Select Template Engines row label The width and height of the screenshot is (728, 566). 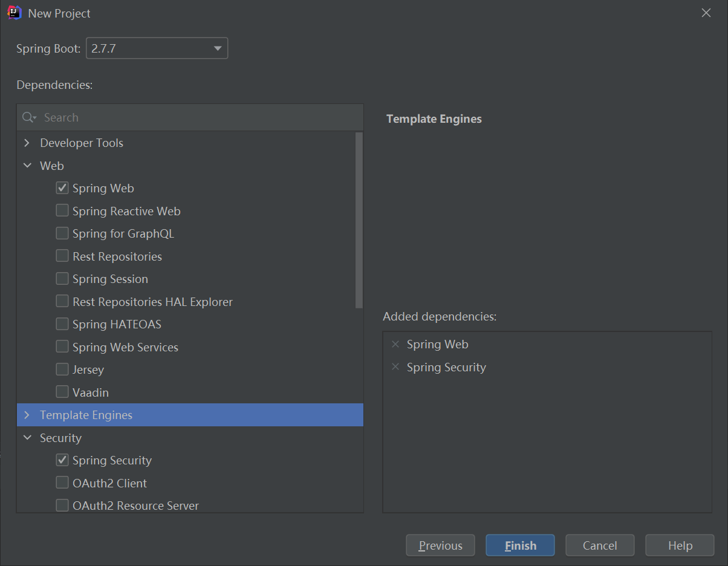[86, 415]
